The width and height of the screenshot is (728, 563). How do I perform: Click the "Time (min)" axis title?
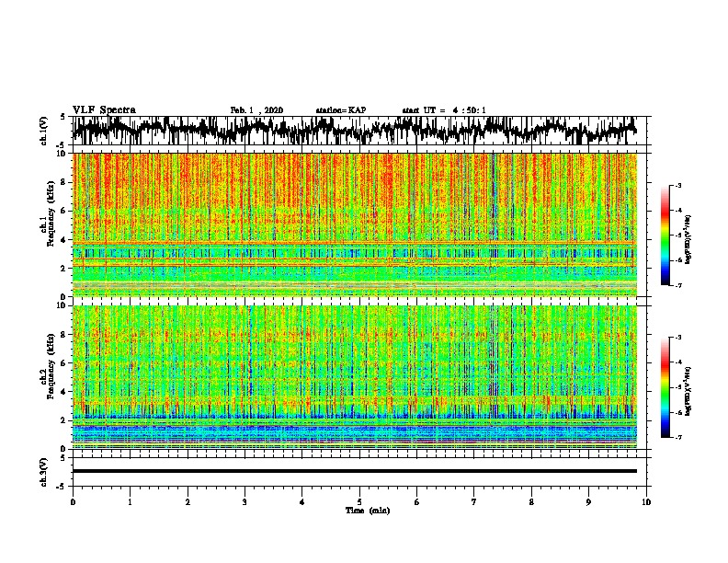(x=368, y=511)
